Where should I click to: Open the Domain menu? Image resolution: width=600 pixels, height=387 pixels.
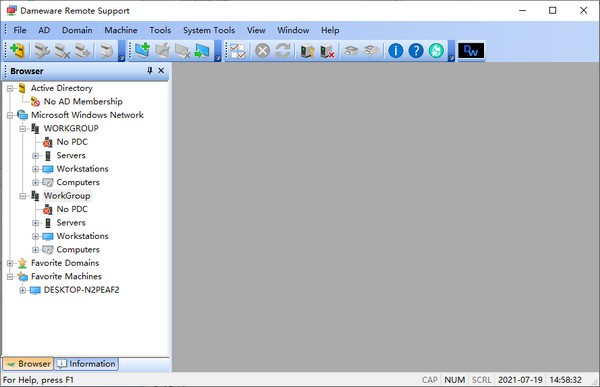pos(77,30)
